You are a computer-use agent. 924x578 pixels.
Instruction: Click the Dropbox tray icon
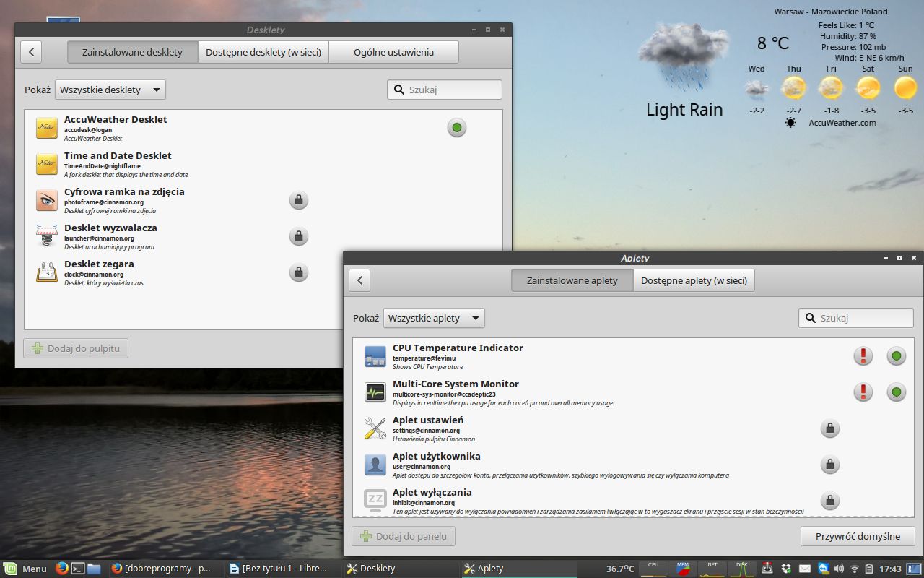pos(786,569)
